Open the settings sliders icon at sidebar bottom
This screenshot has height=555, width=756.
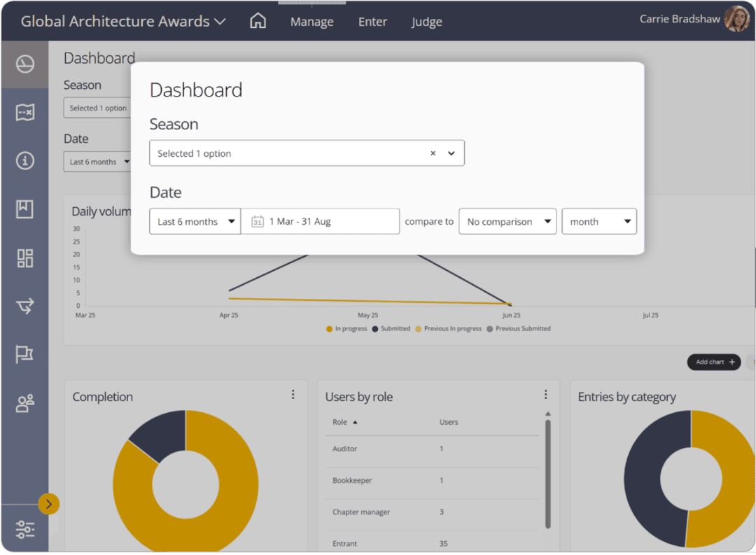coord(25,529)
